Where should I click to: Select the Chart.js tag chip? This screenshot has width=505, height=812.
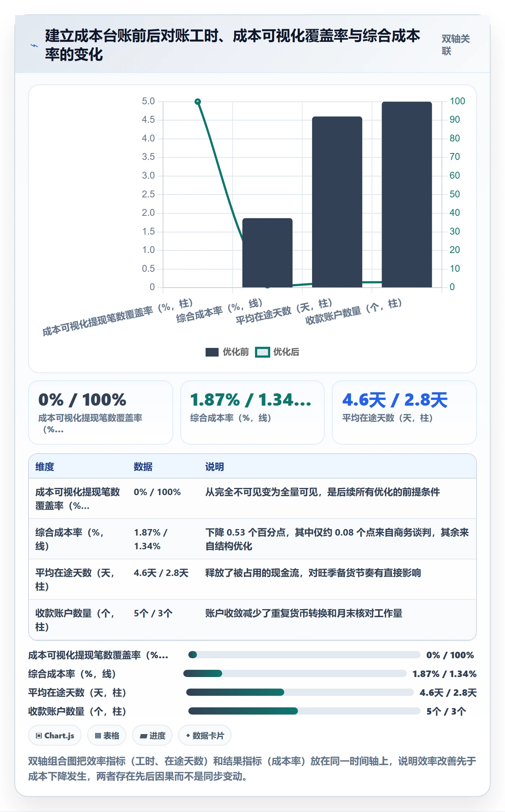[55, 735]
